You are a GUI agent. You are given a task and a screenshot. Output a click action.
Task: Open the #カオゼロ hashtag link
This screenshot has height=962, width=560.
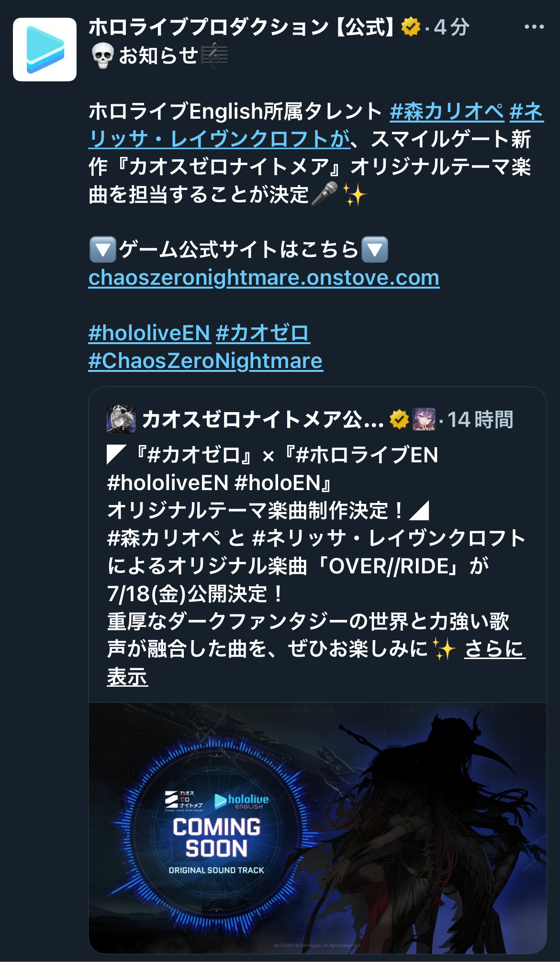coord(263,333)
